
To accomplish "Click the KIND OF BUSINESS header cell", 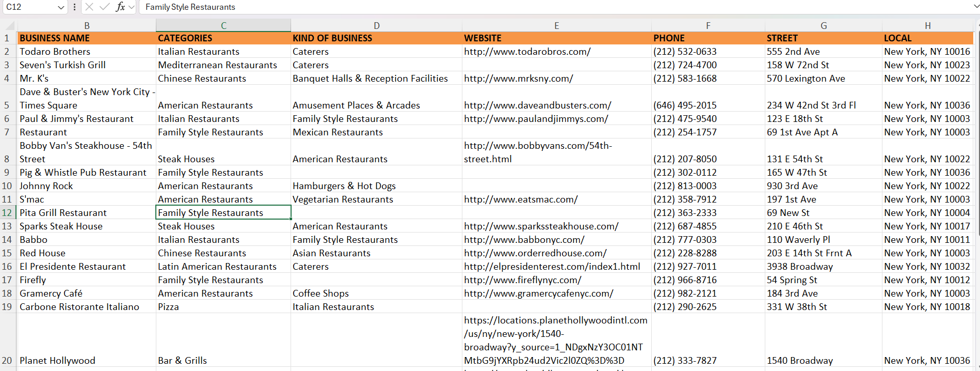I will click(377, 38).
